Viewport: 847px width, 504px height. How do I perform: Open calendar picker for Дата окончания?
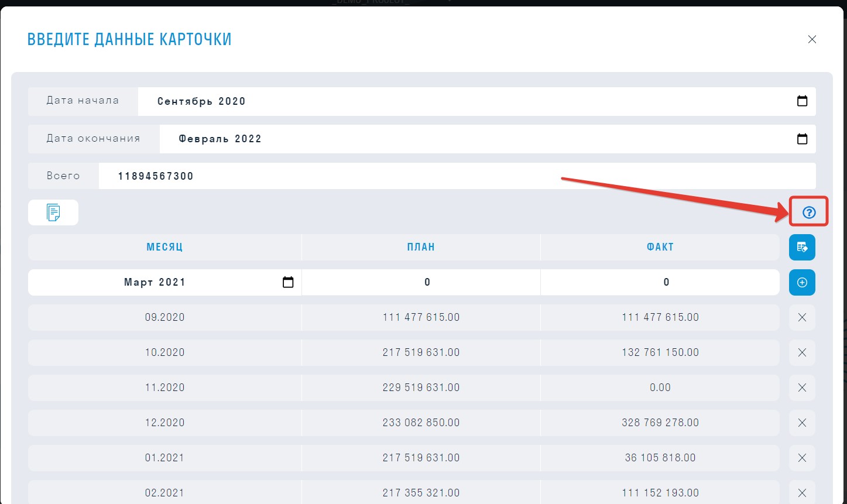(802, 139)
